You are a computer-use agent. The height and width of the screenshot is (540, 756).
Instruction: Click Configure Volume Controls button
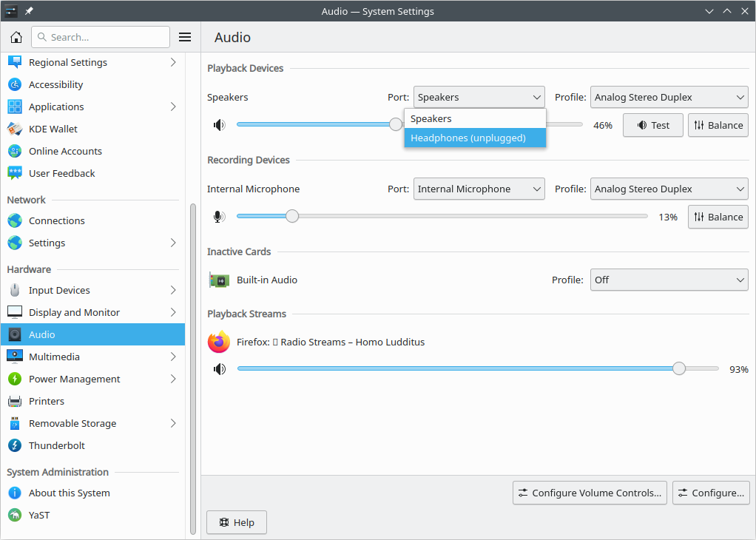pyautogui.click(x=590, y=493)
